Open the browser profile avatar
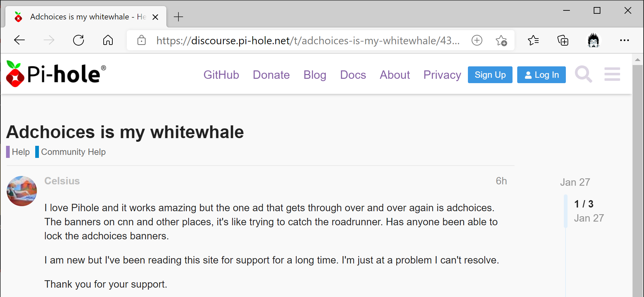The height and width of the screenshot is (297, 644). pos(594,40)
